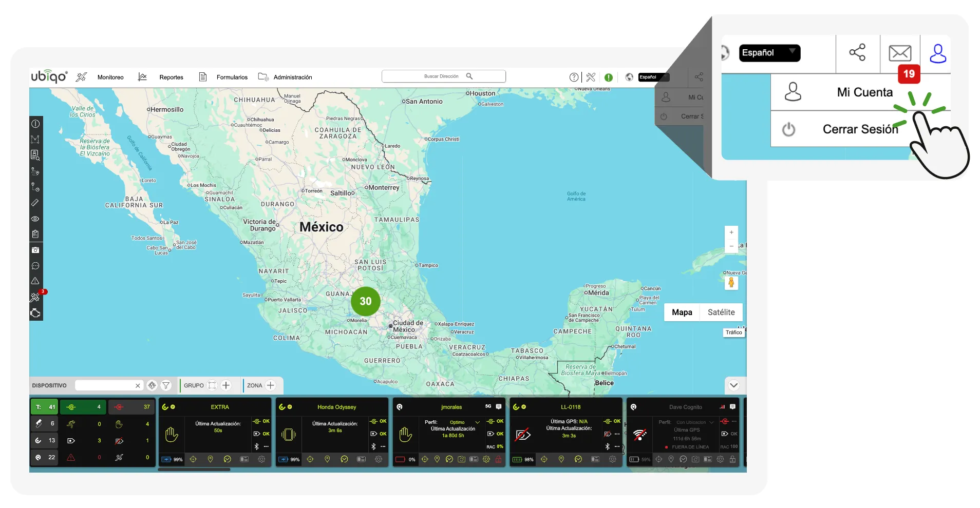Open the Administración menu
The width and height of the screenshot is (980, 508).
(293, 77)
